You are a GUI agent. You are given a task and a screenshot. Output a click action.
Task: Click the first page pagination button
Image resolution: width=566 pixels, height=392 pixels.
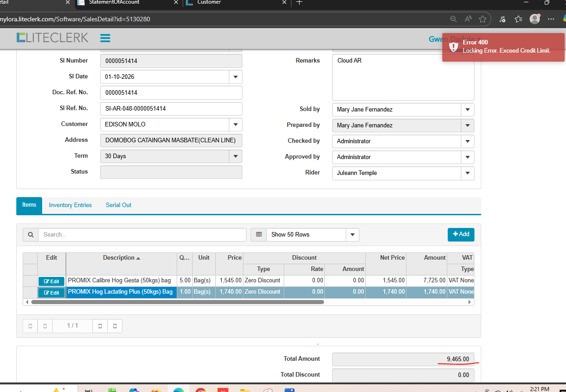pyautogui.click(x=30, y=326)
